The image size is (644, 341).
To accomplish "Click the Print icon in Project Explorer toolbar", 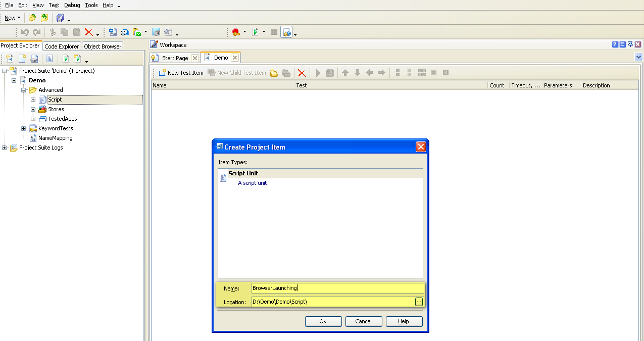I will pyautogui.click(x=34, y=58).
